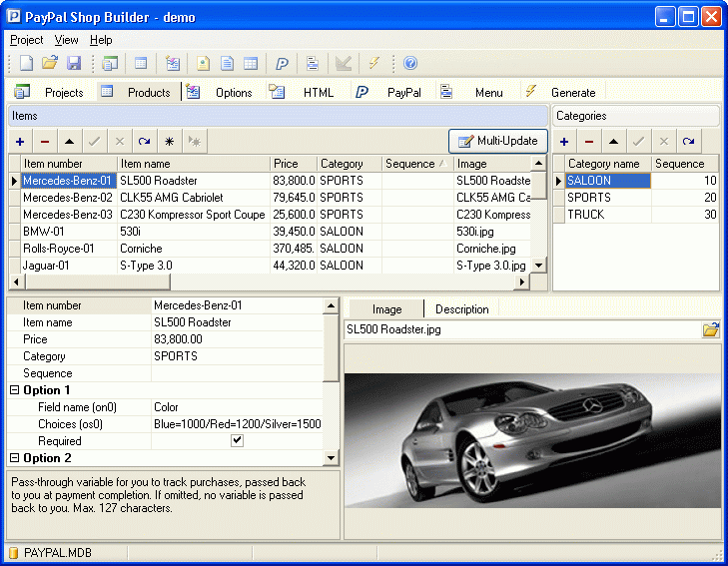The image size is (728, 566).
Task: Click the Items edit up-arrow button
Action: click(x=70, y=142)
